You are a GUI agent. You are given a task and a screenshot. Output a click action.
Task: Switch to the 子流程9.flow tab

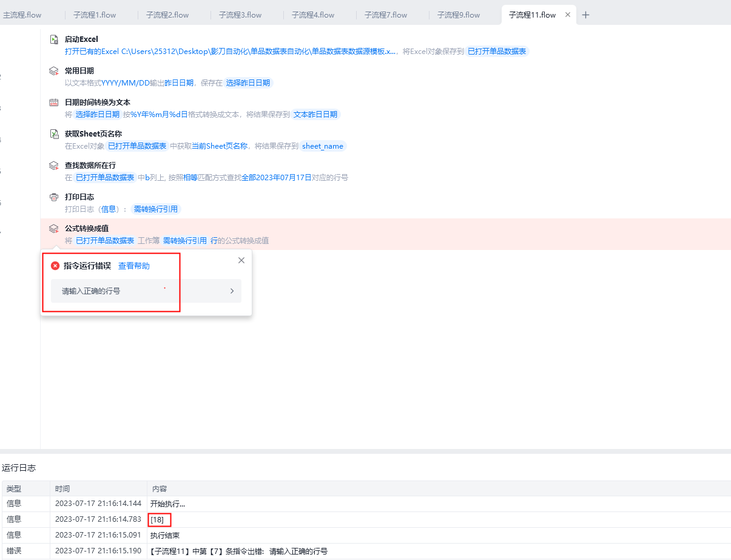tap(459, 15)
